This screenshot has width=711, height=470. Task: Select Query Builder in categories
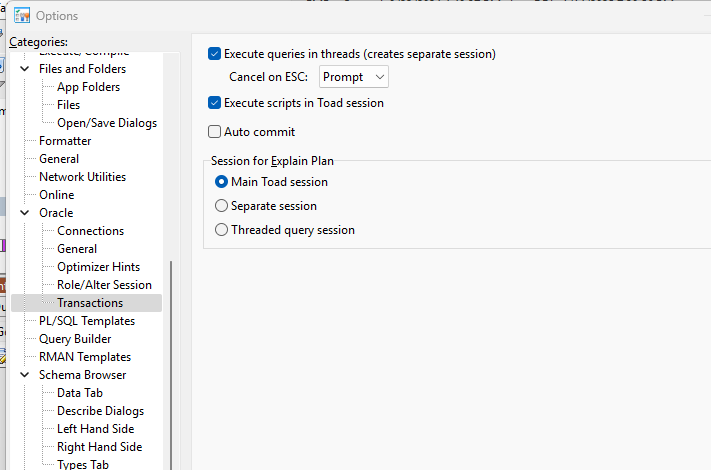(x=75, y=339)
